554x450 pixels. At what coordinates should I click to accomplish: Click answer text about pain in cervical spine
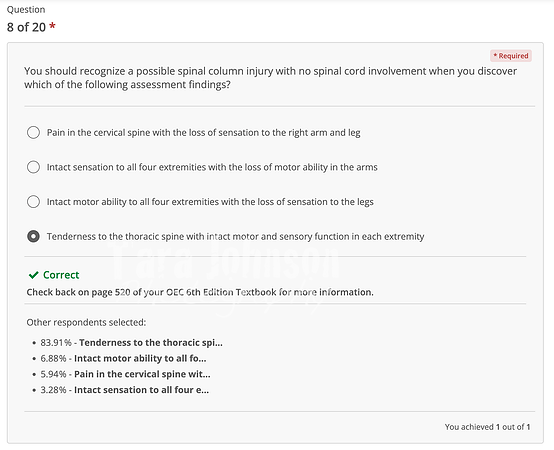(204, 132)
